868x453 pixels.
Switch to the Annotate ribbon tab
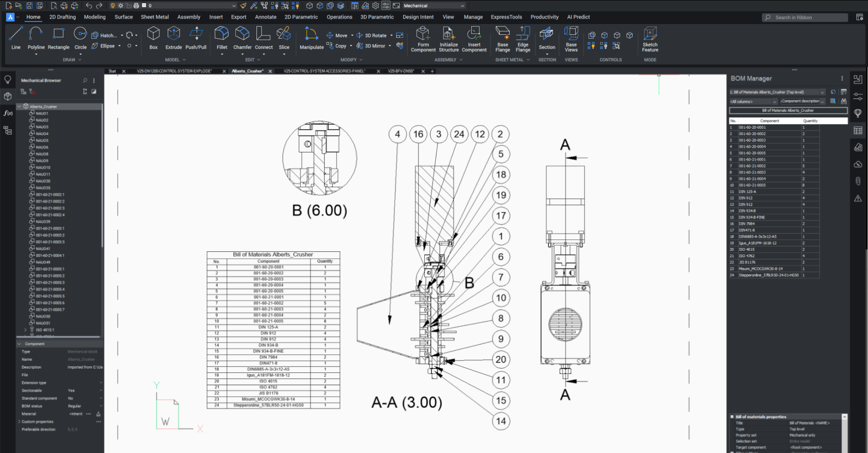(265, 17)
